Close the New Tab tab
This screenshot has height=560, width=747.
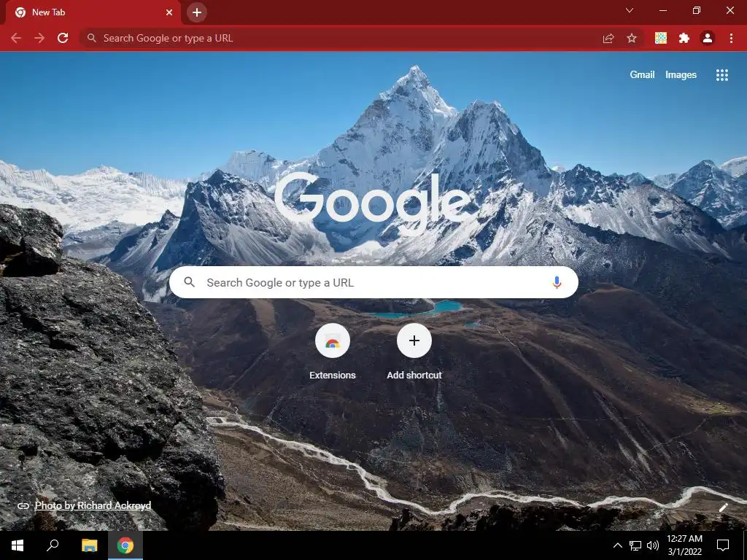click(x=169, y=12)
